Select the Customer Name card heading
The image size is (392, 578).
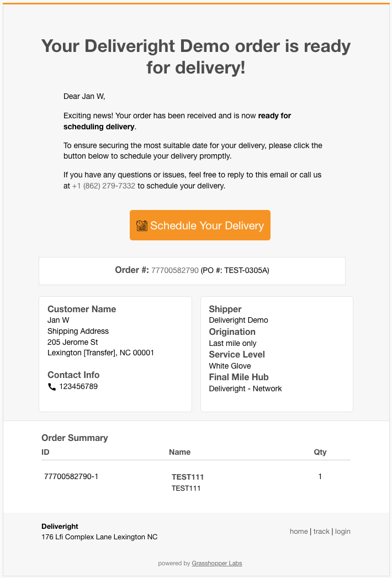tap(82, 309)
